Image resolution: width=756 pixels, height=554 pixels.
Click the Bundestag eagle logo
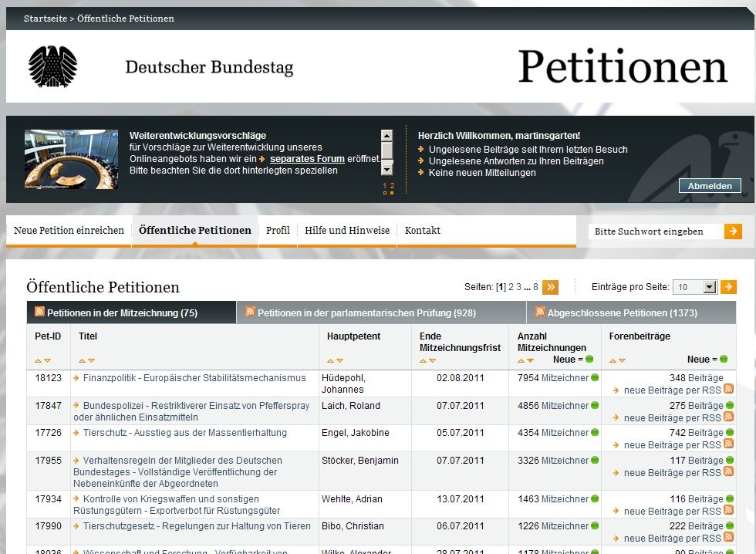tap(52, 66)
